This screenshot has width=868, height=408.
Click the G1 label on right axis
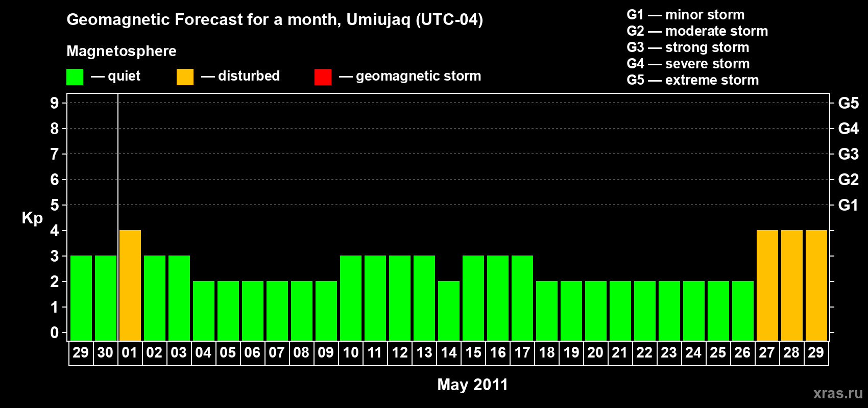tap(849, 205)
